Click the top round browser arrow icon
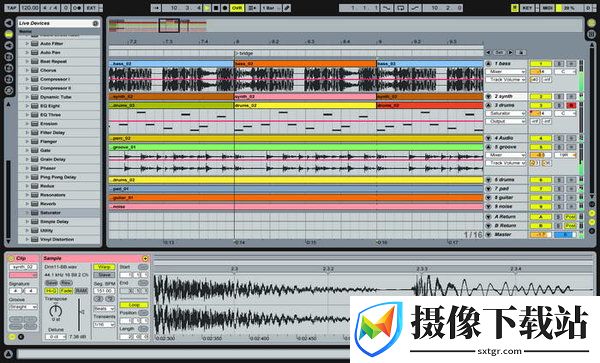 9,23
